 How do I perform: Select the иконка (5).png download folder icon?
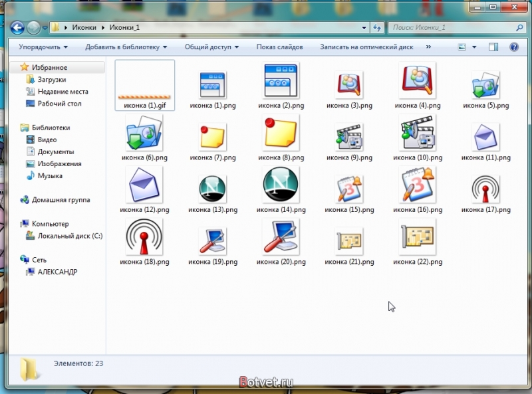tap(485, 85)
